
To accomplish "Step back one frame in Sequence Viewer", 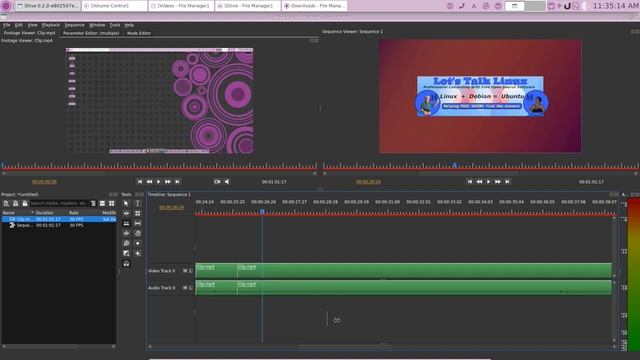I will [x=479, y=182].
